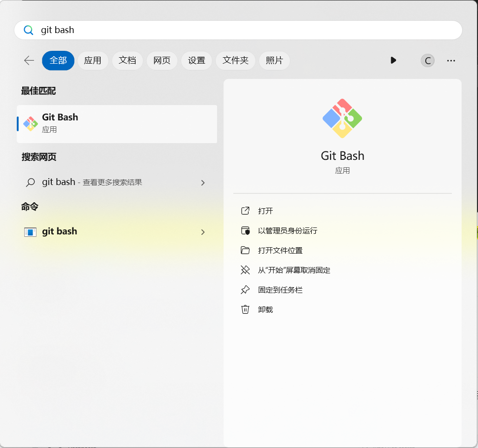Choose the 设置 filter tab

pyautogui.click(x=196, y=60)
